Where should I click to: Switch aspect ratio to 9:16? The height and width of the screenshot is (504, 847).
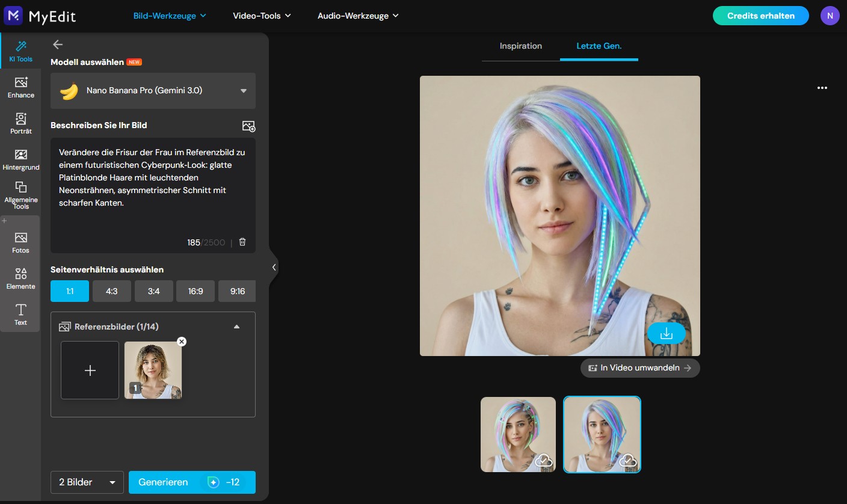click(x=236, y=290)
